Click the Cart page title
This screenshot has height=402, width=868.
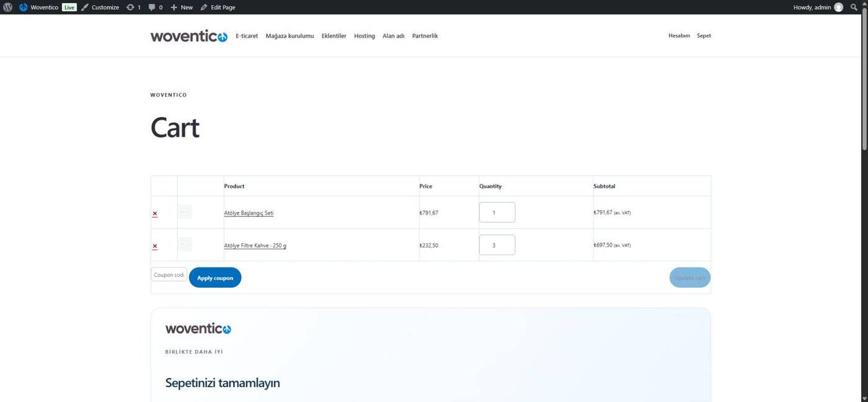(x=175, y=128)
